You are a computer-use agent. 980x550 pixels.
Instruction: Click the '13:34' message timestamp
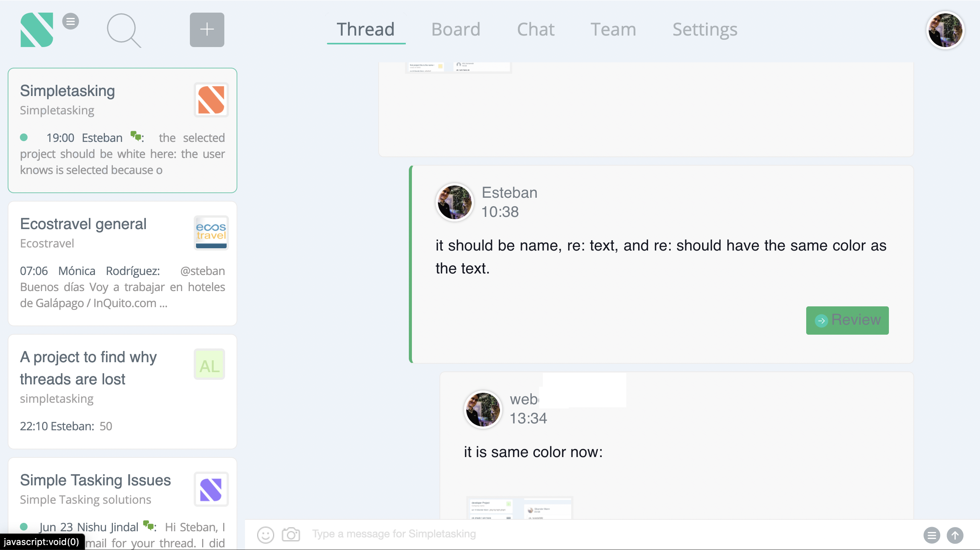[528, 418]
